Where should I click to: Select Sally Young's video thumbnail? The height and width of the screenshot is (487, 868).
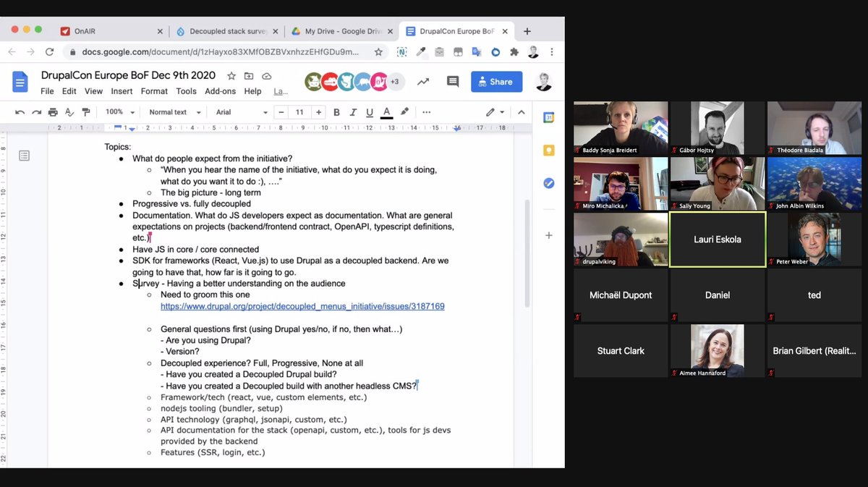point(718,184)
